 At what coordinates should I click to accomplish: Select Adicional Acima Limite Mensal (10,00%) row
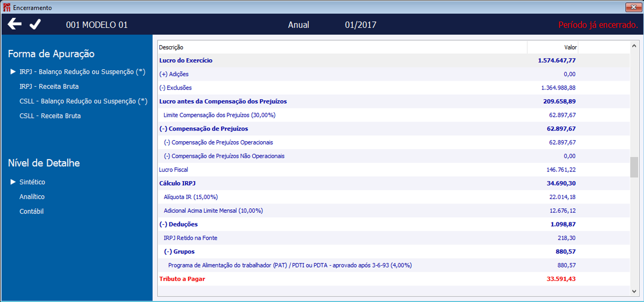coord(393,211)
